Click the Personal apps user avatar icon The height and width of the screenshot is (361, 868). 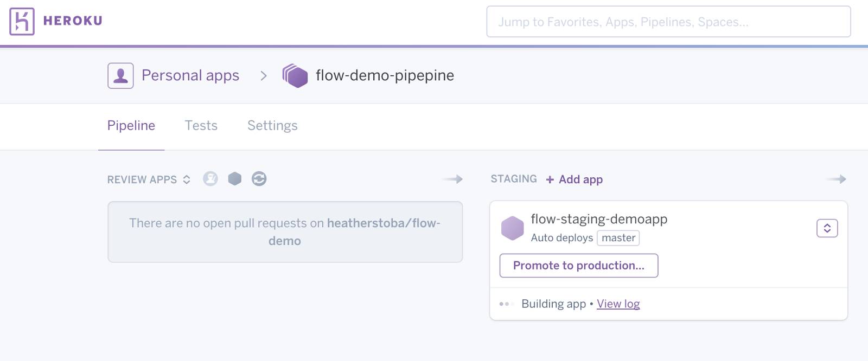[120, 76]
